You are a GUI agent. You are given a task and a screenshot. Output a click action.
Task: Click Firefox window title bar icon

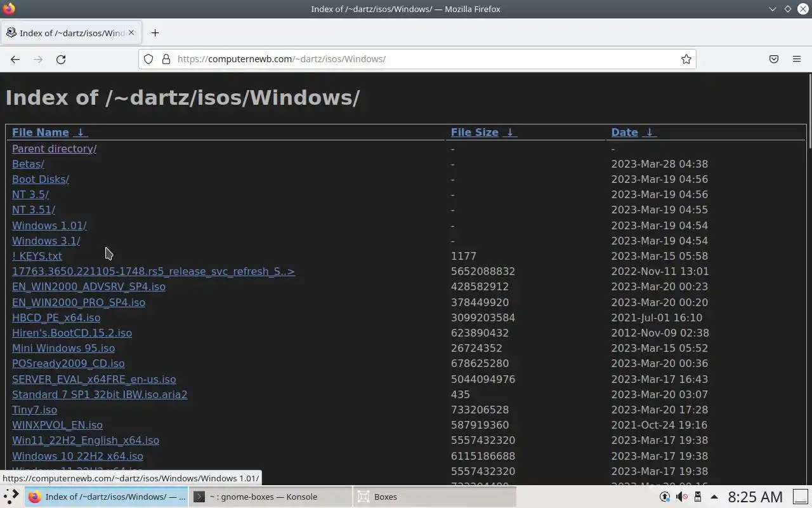tap(9, 9)
